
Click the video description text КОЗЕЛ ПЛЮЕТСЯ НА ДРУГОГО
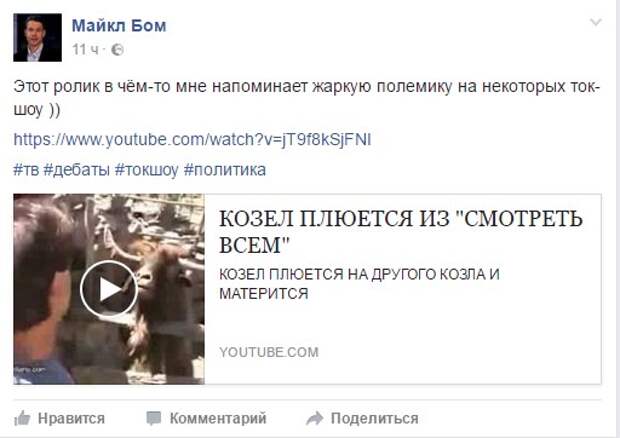pos(359,284)
